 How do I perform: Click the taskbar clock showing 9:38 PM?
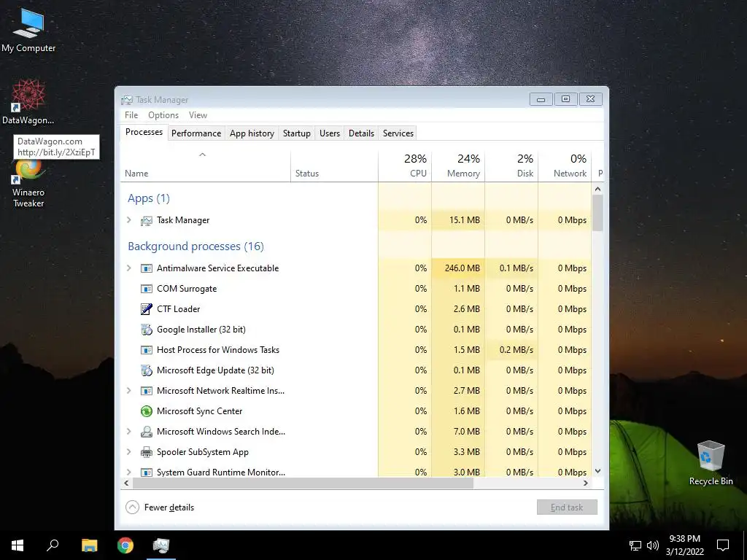(x=684, y=545)
